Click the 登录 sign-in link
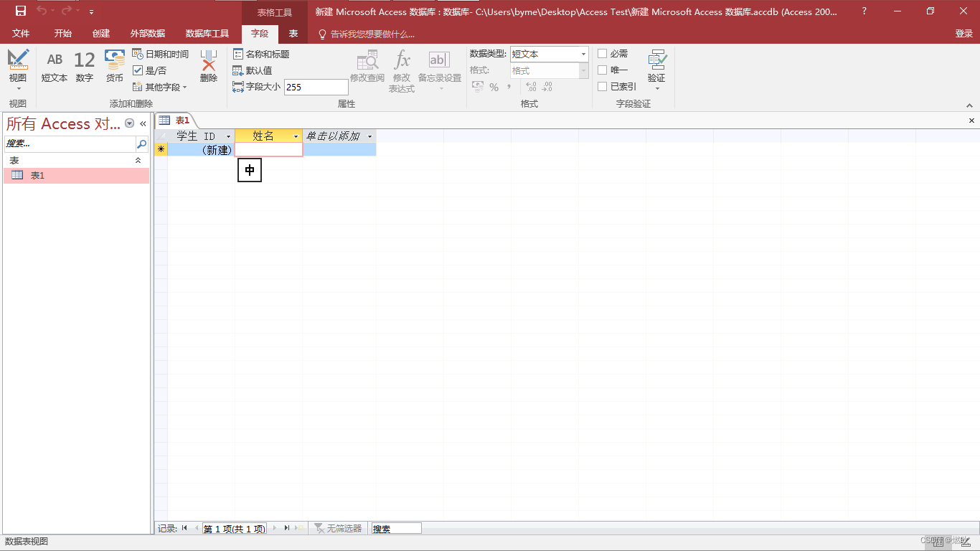The image size is (980, 551). [964, 34]
